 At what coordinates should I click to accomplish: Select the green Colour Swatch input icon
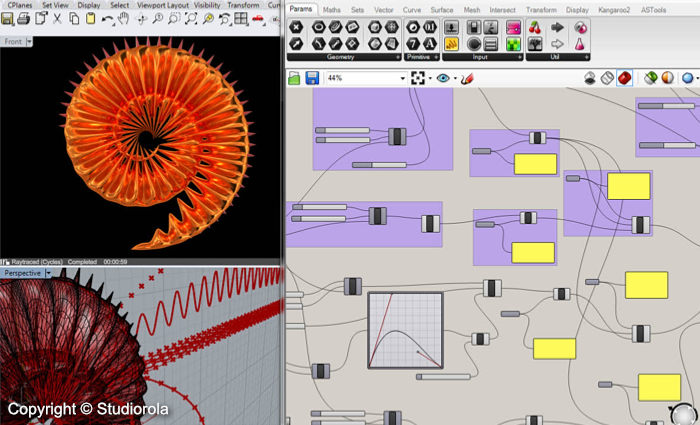(x=514, y=44)
